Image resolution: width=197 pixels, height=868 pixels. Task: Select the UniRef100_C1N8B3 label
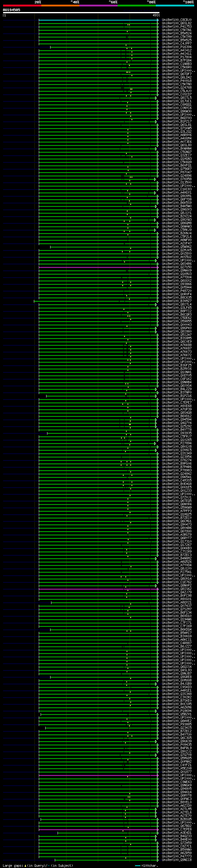tap(177, 64)
